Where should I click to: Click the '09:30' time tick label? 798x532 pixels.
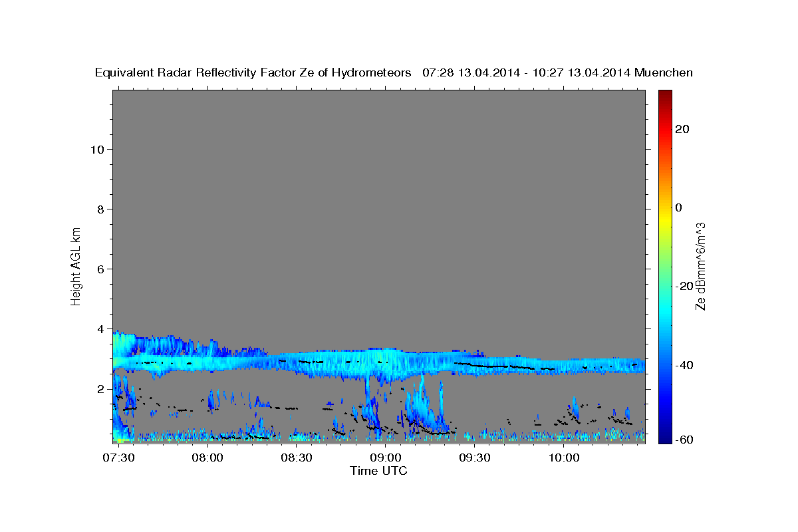pos(475,458)
